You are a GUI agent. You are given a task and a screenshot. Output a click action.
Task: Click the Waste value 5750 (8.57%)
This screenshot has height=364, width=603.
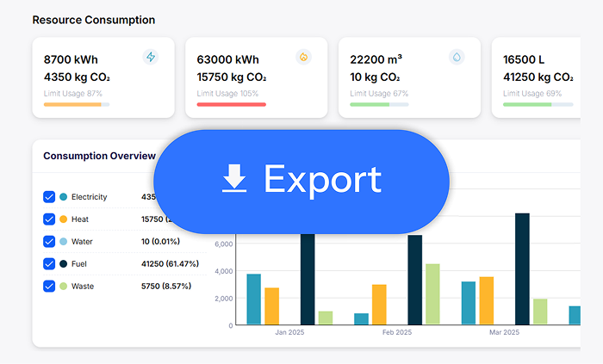point(166,286)
